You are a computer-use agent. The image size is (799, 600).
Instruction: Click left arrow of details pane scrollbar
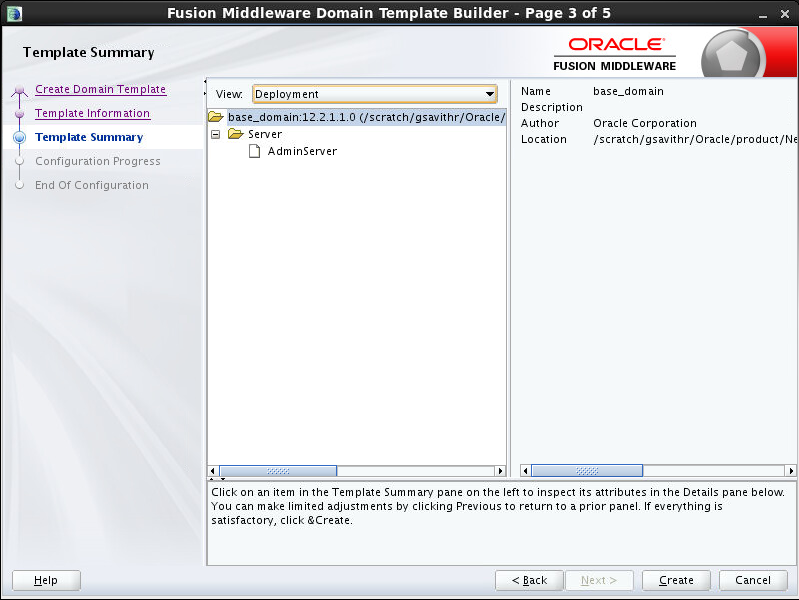click(525, 471)
